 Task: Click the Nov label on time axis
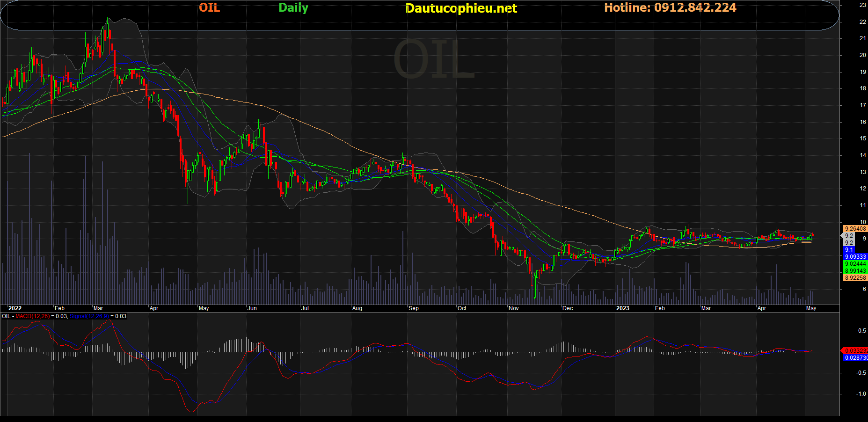coord(514,308)
